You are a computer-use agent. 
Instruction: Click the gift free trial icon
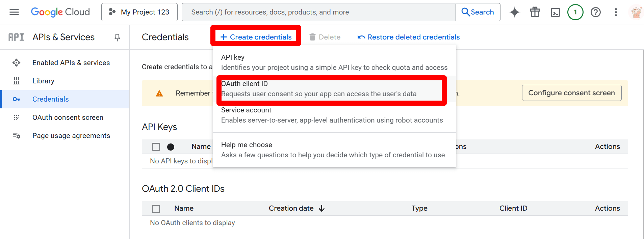tap(535, 12)
